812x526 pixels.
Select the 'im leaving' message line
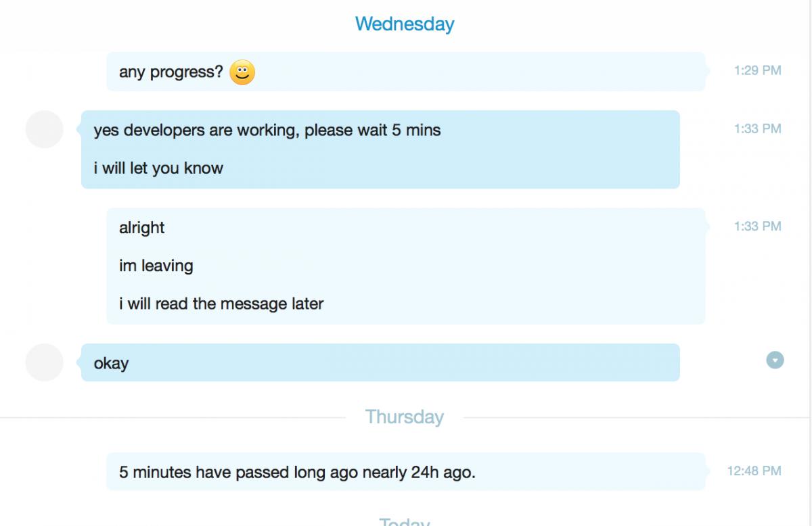[156, 266]
